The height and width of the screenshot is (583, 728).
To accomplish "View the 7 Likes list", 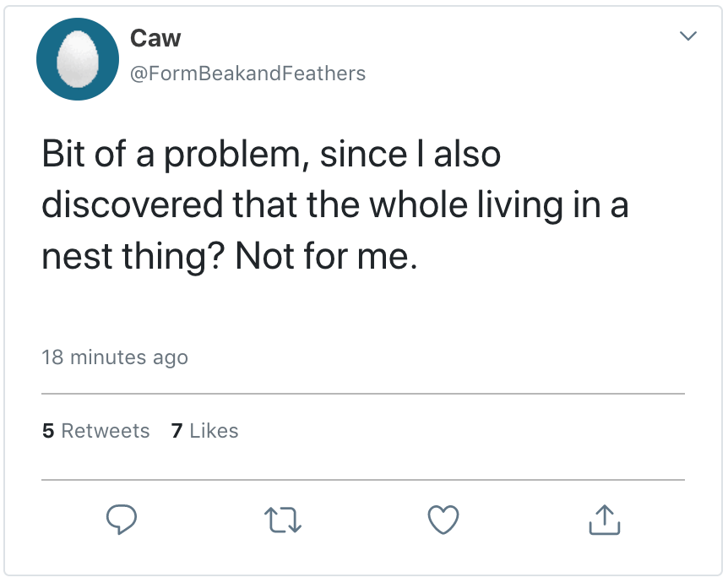I will 204,431.
